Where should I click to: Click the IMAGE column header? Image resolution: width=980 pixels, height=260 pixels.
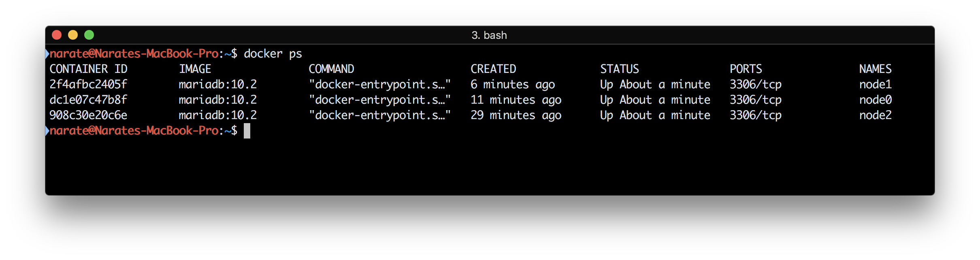(195, 69)
